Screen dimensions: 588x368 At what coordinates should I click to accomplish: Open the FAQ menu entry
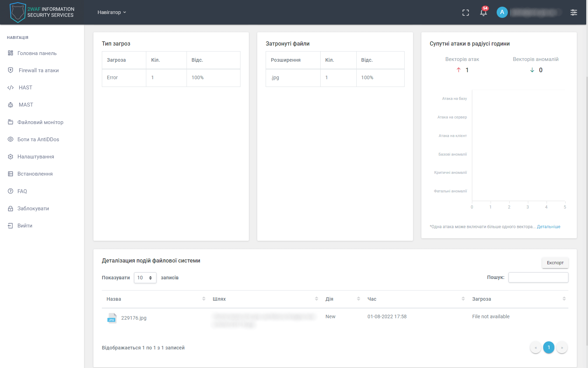(x=22, y=191)
